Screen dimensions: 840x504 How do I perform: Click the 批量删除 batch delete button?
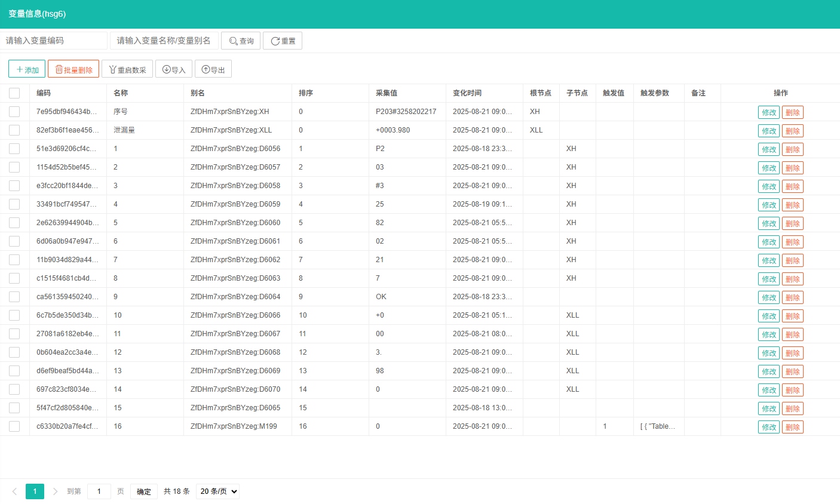[x=73, y=69]
